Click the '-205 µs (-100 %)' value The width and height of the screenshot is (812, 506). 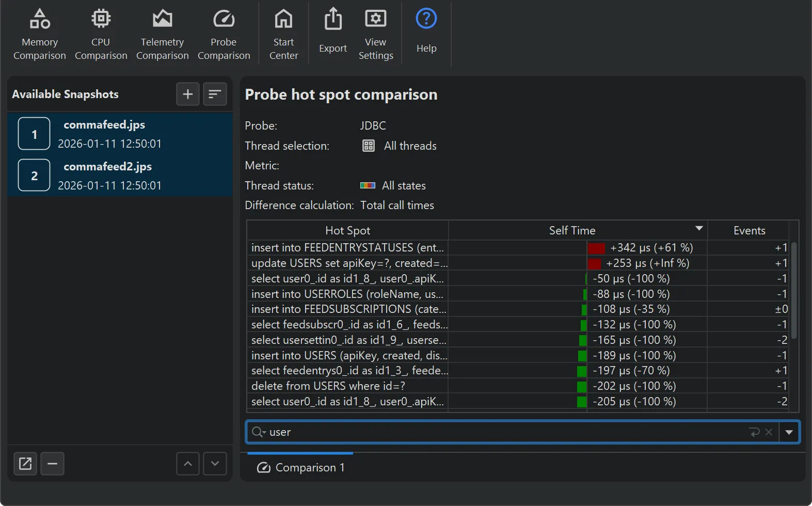pos(634,402)
